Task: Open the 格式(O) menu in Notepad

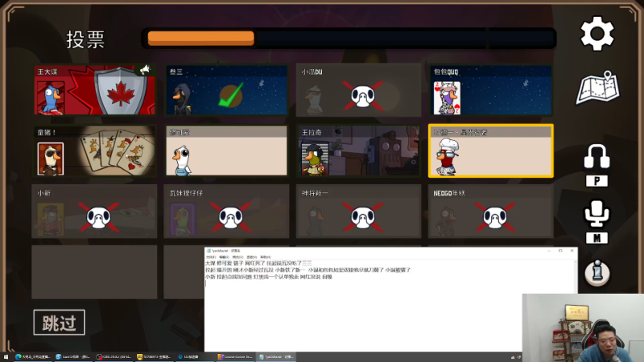Action: (x=237, y=257)
